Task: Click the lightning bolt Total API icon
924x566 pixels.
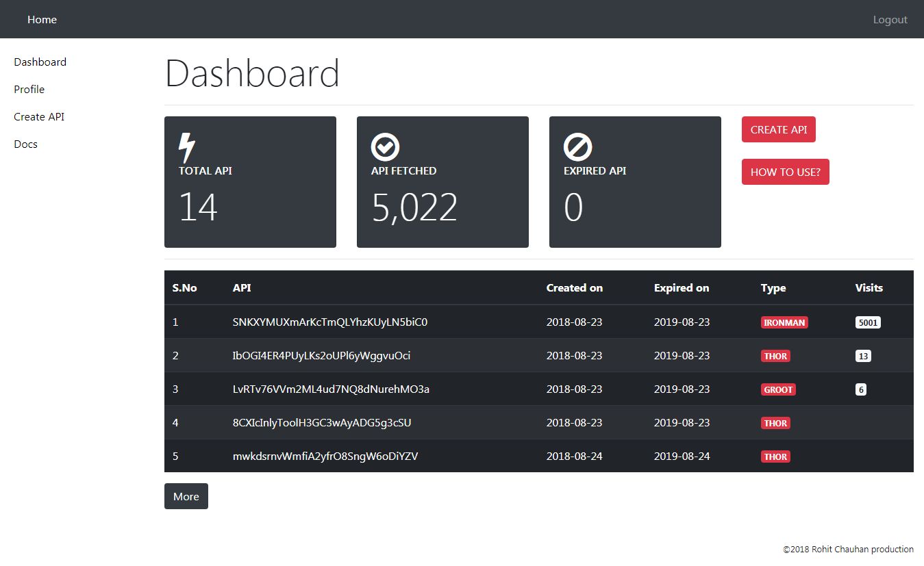Action: tap(186, 147)
